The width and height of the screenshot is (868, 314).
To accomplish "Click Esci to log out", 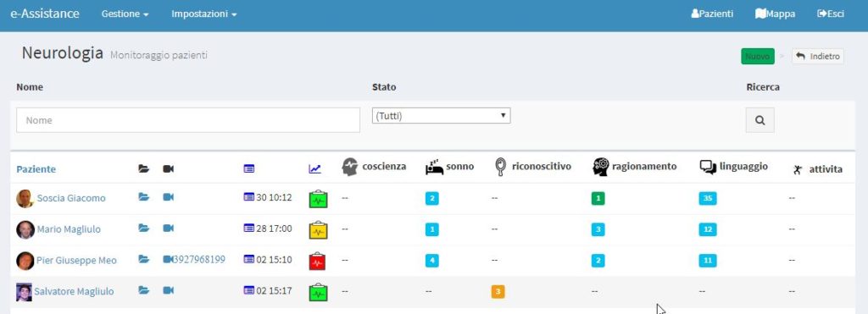I will 831,14.
